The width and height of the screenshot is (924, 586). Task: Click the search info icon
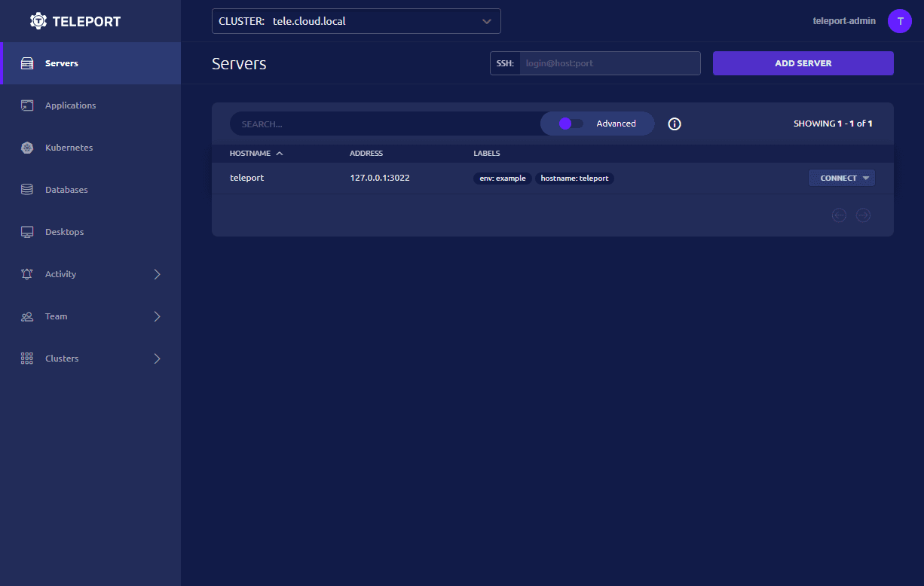675,124
